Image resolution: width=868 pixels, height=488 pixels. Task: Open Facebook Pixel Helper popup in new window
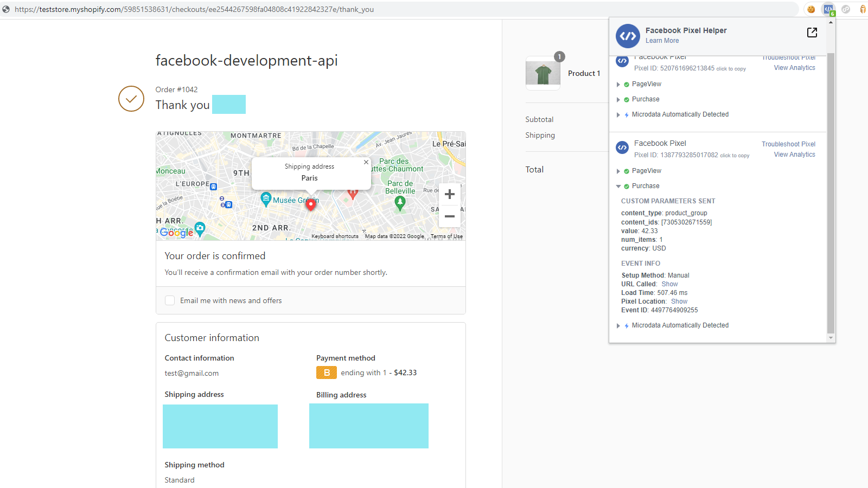click(812, 33)
